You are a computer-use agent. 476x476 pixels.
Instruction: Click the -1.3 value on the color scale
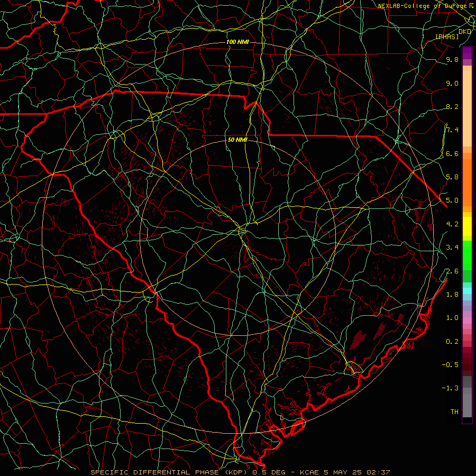[x=450, y=388]
